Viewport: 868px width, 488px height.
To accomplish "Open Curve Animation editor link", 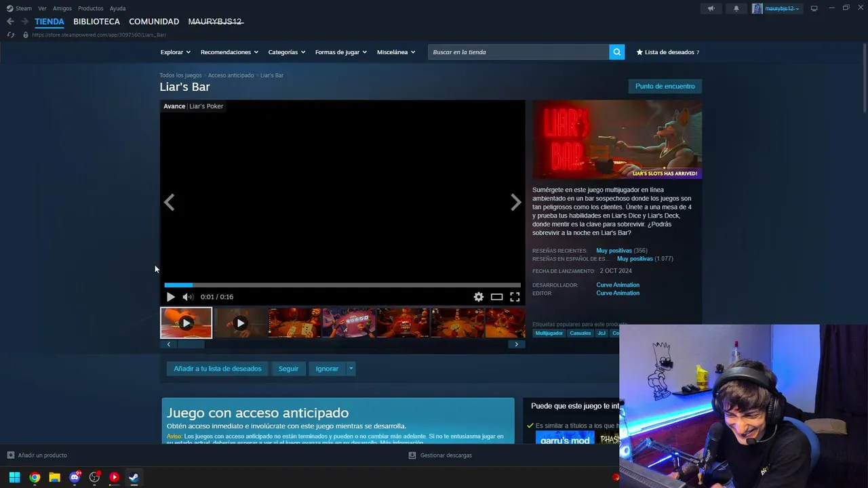I will pyautogui.click(x=618, y=293).
